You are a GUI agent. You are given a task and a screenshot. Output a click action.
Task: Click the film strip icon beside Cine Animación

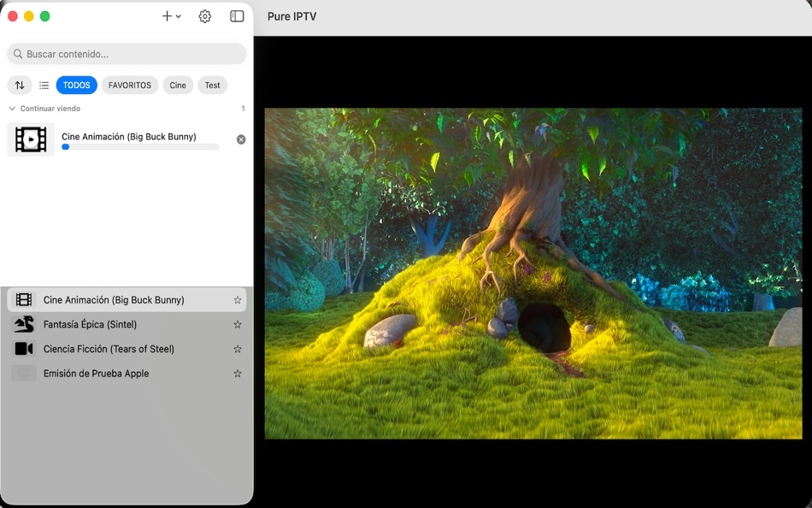pos(24,299)
